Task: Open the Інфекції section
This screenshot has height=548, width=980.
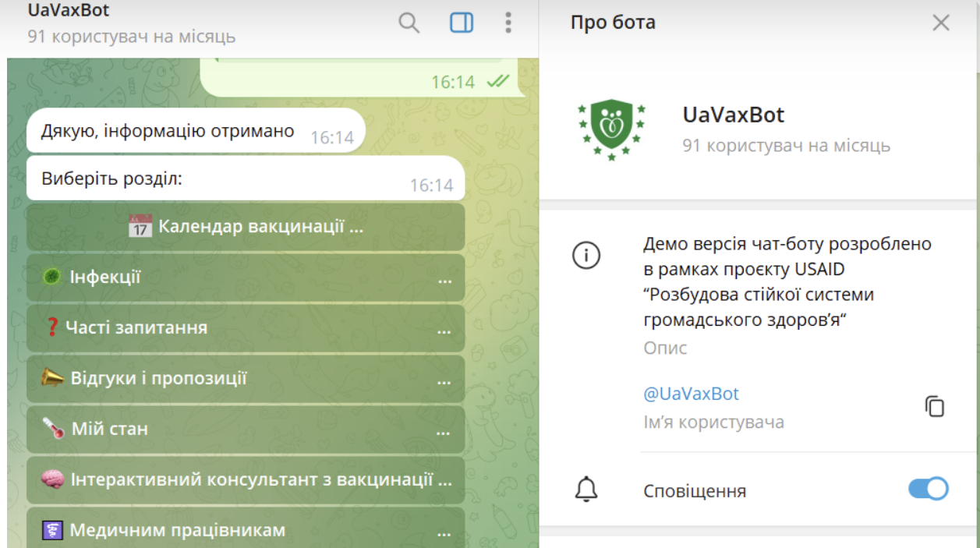Action: point(246,278)
